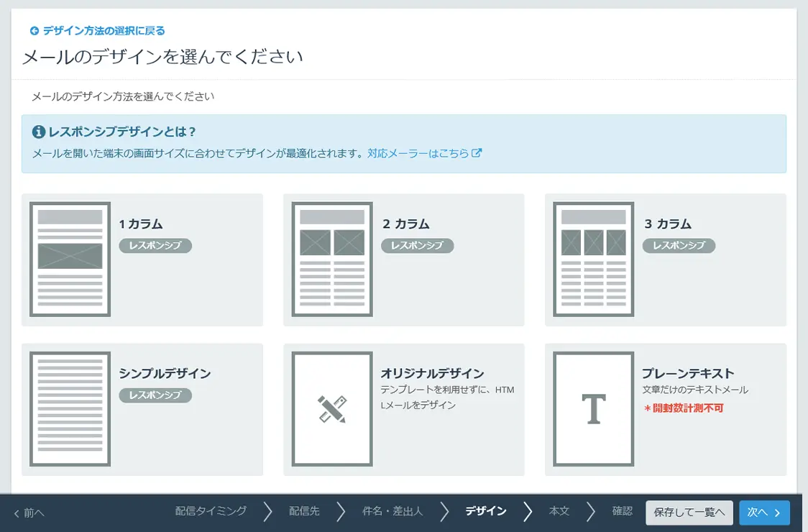
Task: Select the 3カラム layout thumbnail
Action: pos(593,260)
